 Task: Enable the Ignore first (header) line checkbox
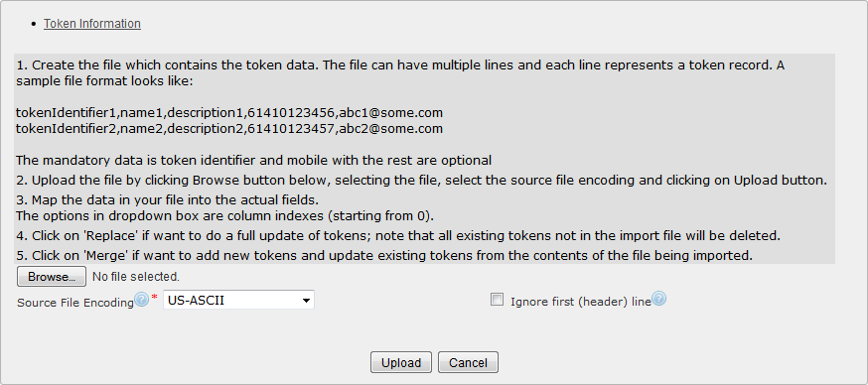(x=498, y=301)
